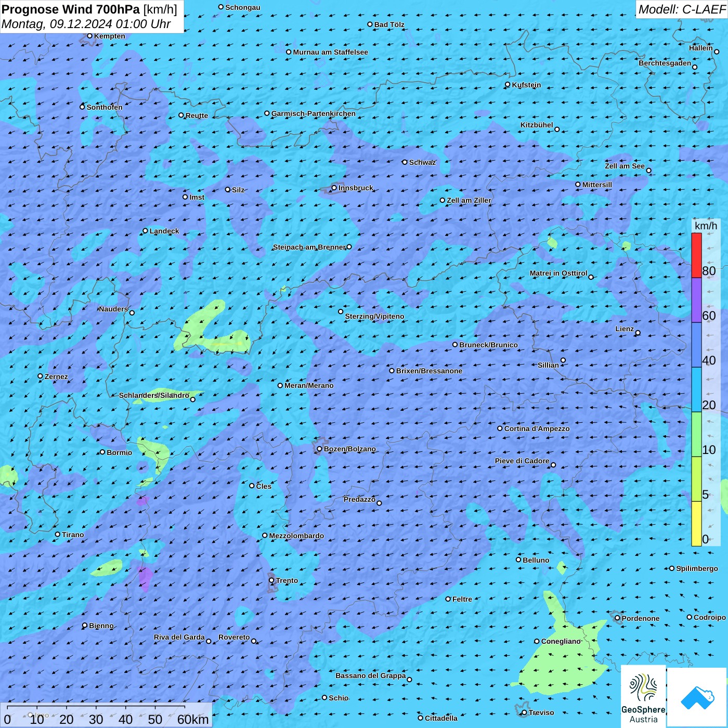
Task: Click the Belluno city label
Action: coord(536,560)
